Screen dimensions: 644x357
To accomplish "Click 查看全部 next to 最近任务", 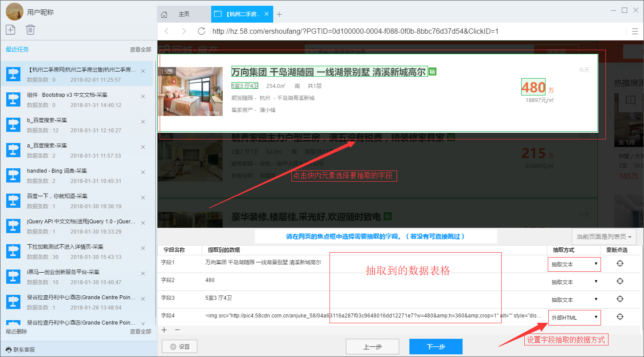I will coord(141,50).
